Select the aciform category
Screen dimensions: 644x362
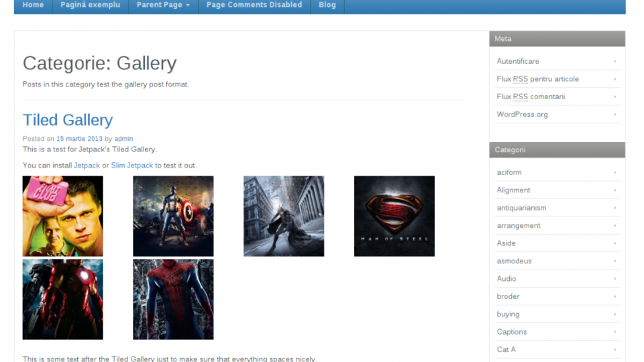point(509,172)
